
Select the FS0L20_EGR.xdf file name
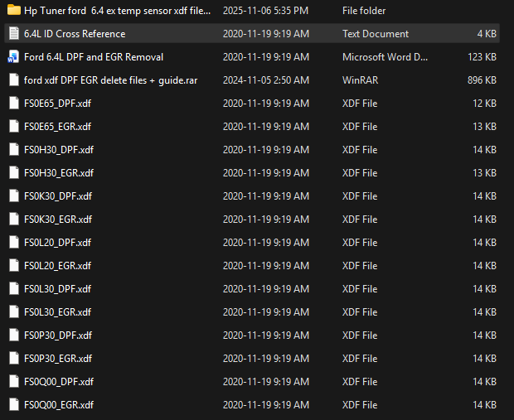point(58,266)
